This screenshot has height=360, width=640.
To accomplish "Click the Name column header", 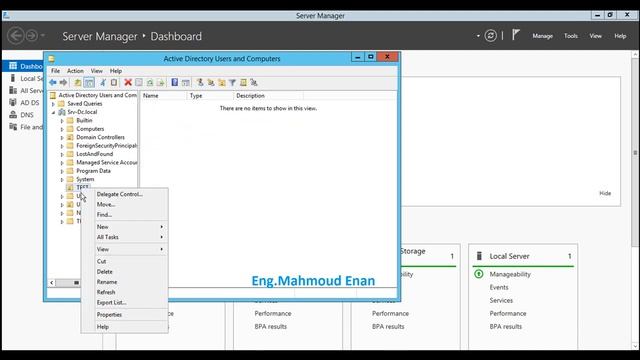I will (164, 96).
